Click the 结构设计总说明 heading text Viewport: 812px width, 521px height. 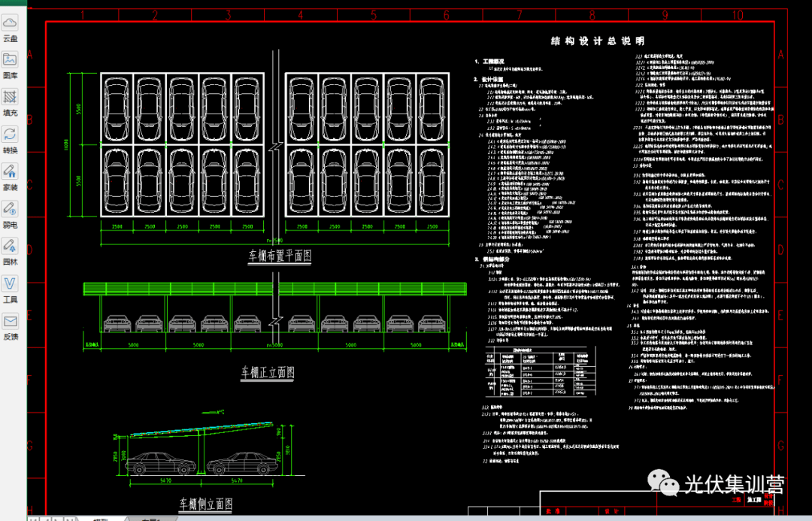tap(597, 41)
